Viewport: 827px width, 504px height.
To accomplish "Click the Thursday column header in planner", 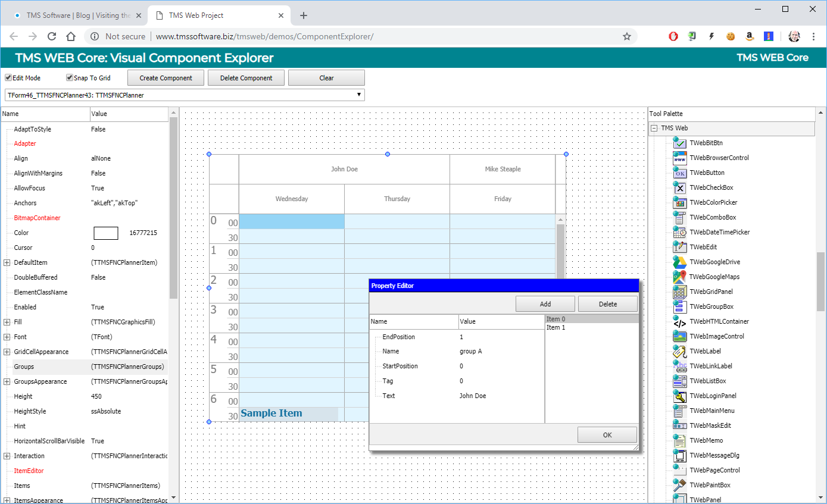I will point(397,199).
